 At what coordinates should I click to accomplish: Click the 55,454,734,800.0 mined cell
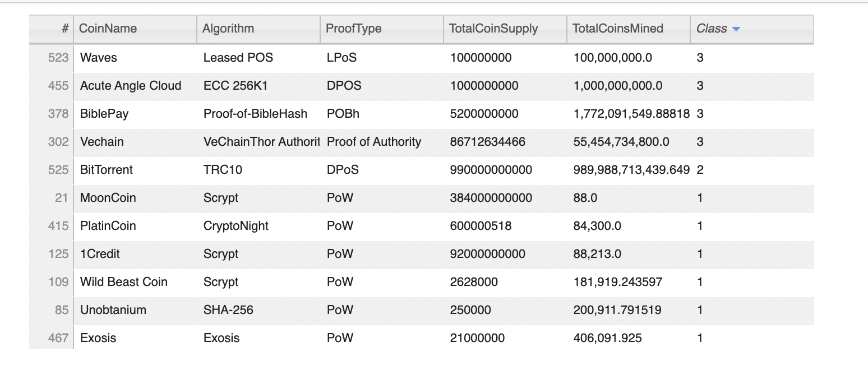629,142
